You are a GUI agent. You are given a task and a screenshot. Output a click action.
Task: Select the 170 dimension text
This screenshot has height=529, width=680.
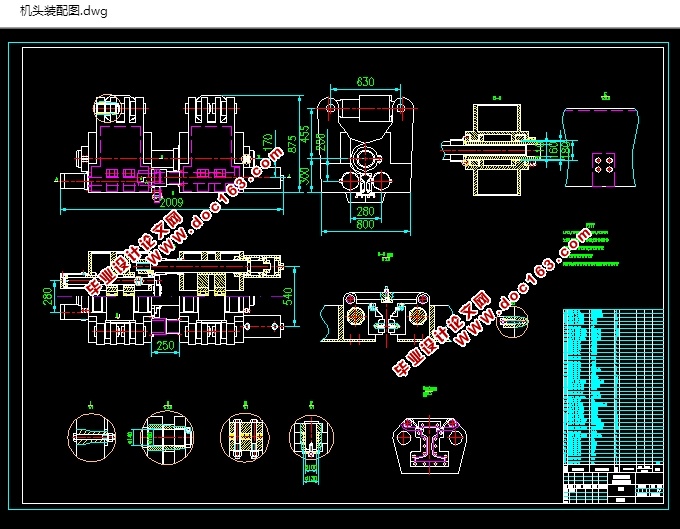click(268, 142)
